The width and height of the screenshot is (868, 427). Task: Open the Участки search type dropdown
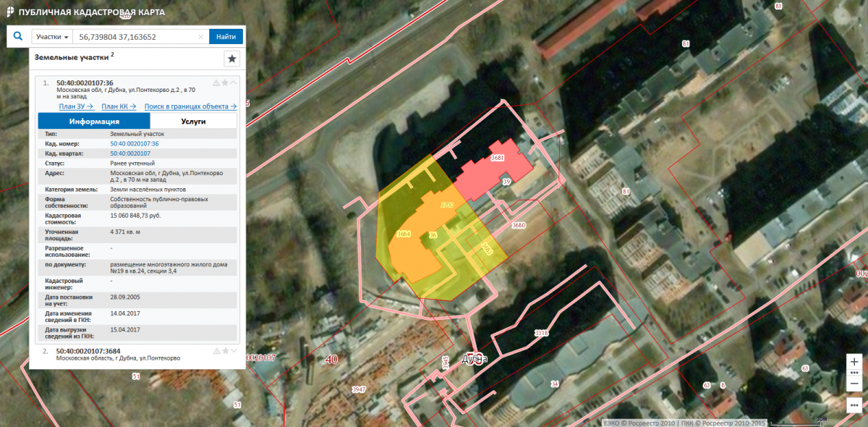pyautogui.click(x=53, y=37)
